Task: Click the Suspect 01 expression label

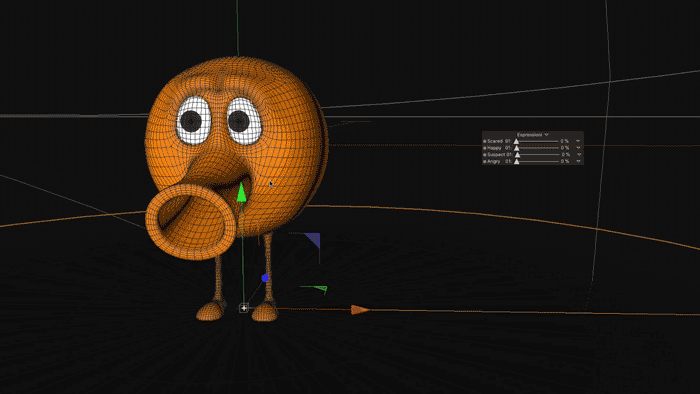Action: pyautogui.click(x=500, y=155)
